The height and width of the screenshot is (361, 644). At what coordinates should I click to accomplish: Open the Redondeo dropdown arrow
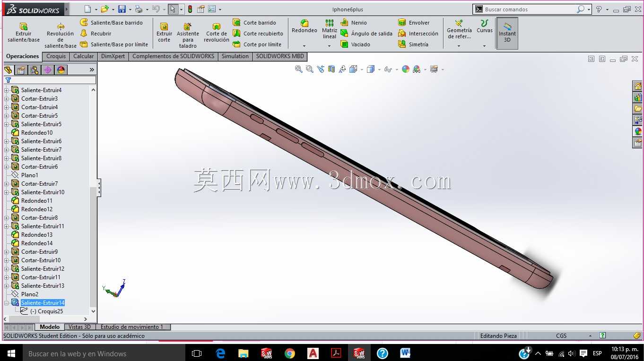pyautogui.click(x=304, y=46)
